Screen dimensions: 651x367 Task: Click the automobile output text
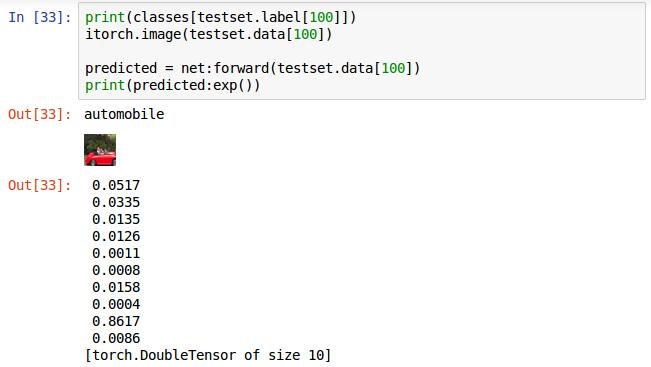coord(124,114)
